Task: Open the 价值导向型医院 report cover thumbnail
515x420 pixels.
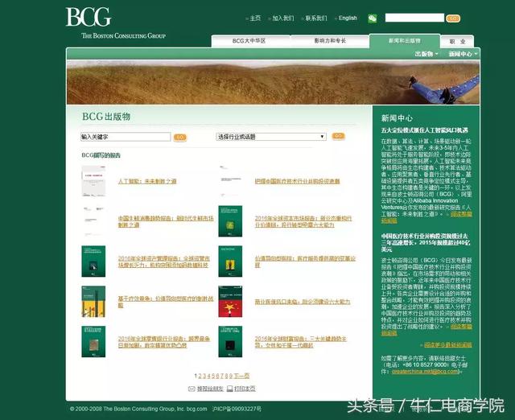Action: click(230, 261)
